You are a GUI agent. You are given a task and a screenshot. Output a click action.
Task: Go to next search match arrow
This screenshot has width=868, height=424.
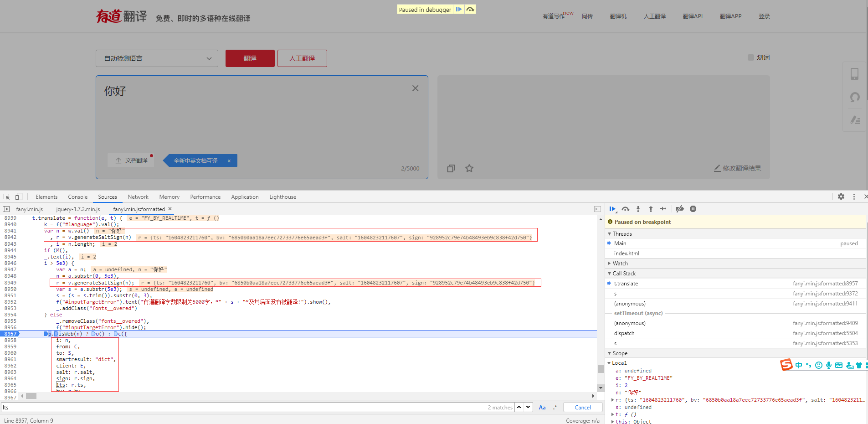click(x=528, y=407)
